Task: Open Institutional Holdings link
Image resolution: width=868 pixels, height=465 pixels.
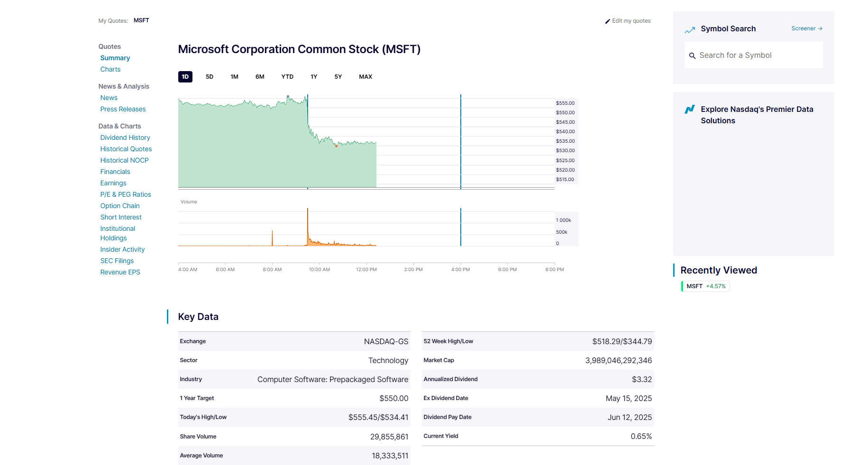Action: pos(118,233)
